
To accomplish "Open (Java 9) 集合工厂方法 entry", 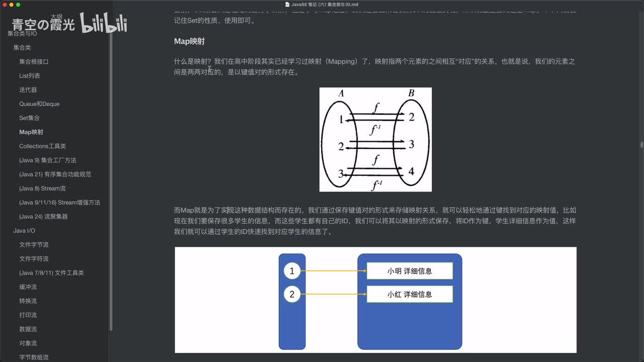I will [48, 160].
